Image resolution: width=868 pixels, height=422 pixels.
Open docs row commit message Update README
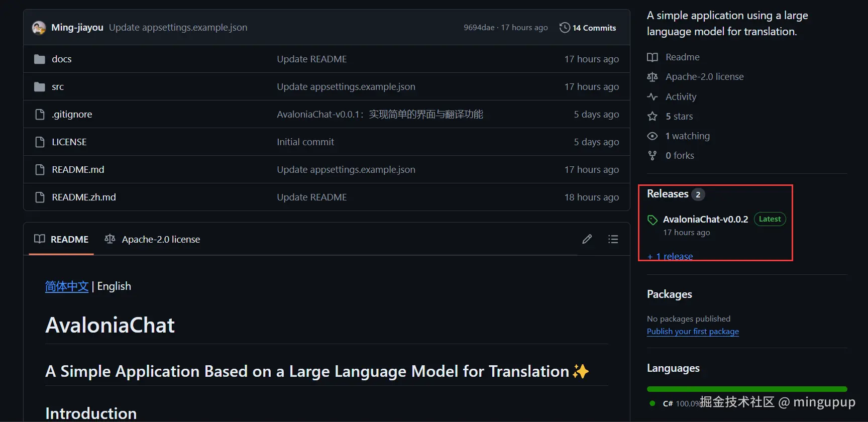312,59
